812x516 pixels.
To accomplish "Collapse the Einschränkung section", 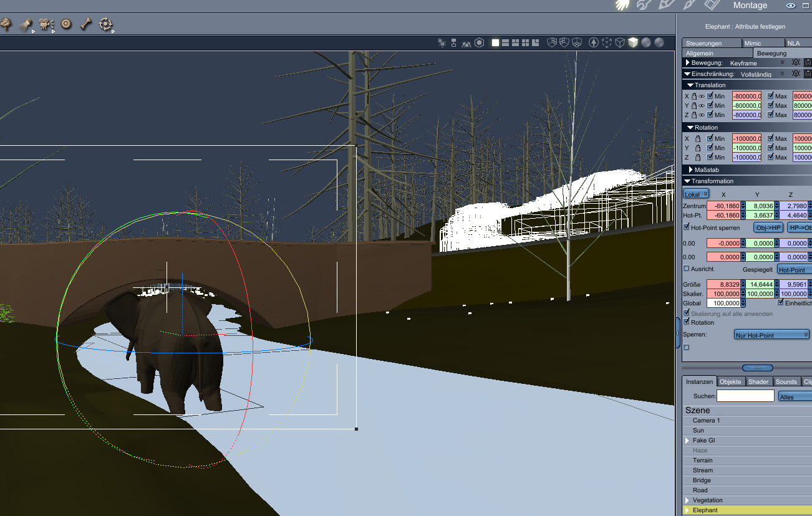I will click(x=687, y=74).
